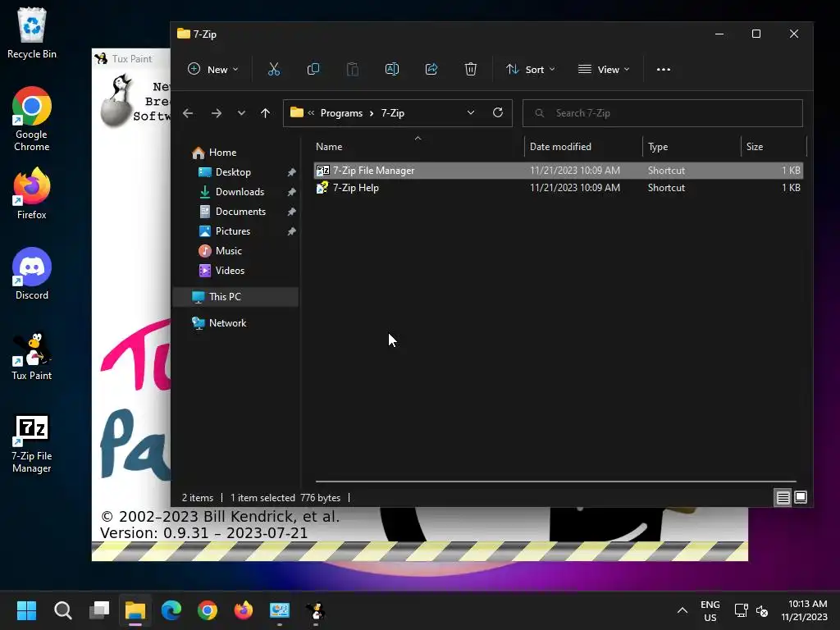The height and width of the screenshot is (630, 840).
Task: Open Desktop in the navigation pane
Action: (233, 172)
